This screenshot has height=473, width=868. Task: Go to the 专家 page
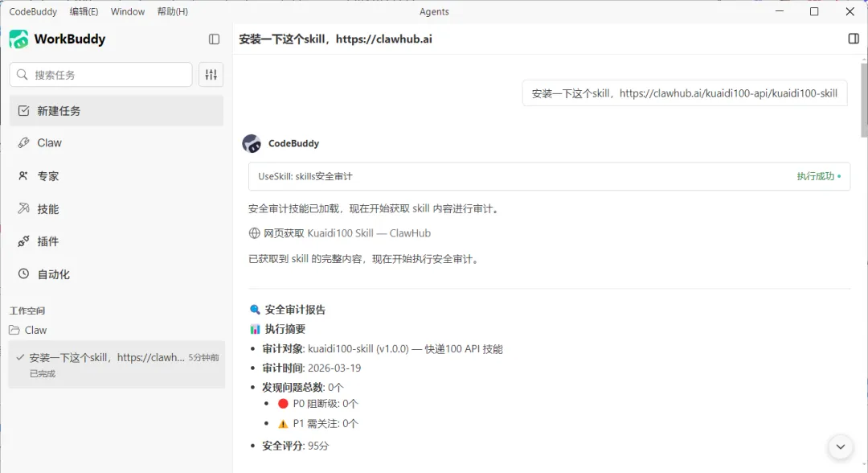click(x=117, y=176)
